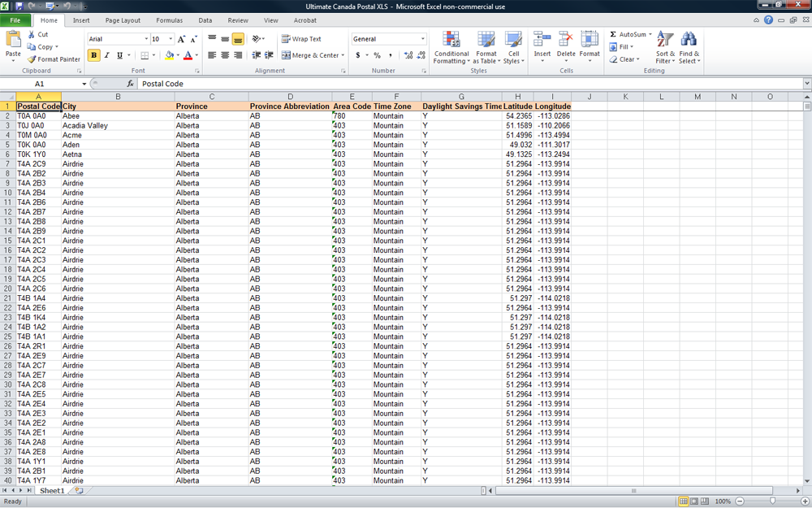Open the File tab
Image resolution: width=812 pixels, height=508 pixels.
tap(15, 20)
